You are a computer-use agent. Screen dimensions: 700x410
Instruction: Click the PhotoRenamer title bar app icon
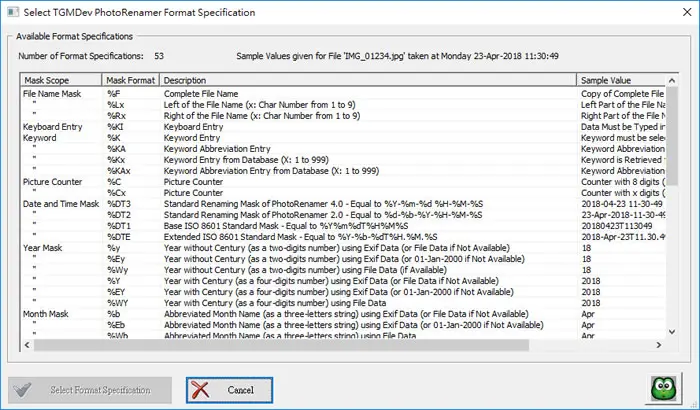[13, 12]
